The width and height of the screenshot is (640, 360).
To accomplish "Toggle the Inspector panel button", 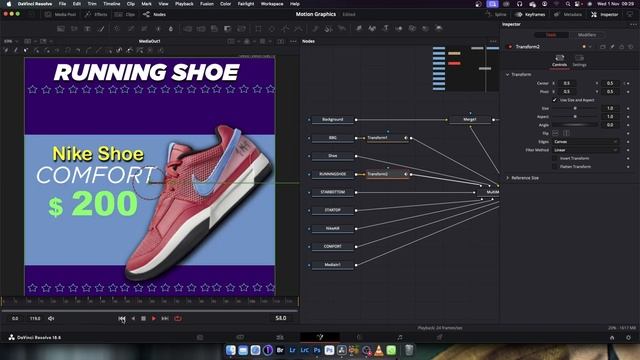I will [604, 14].
